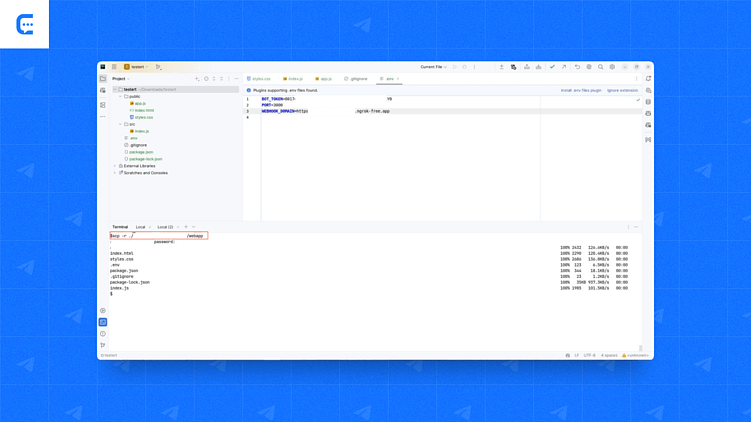
Task: Select the Local (2) terminal tab
Action: click(165, 227)
